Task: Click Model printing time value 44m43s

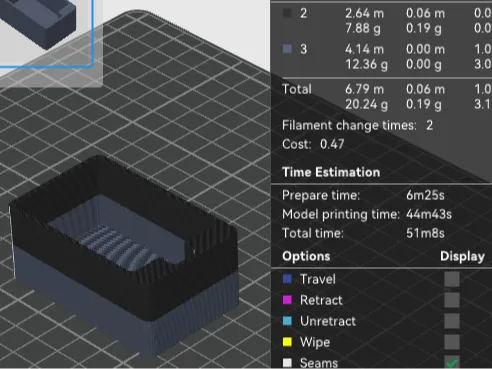Action: (x=429, y=214)
